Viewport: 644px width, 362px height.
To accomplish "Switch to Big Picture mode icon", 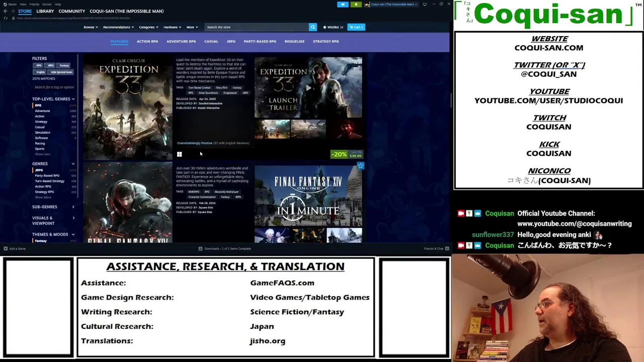I will (x=425, y=5).
